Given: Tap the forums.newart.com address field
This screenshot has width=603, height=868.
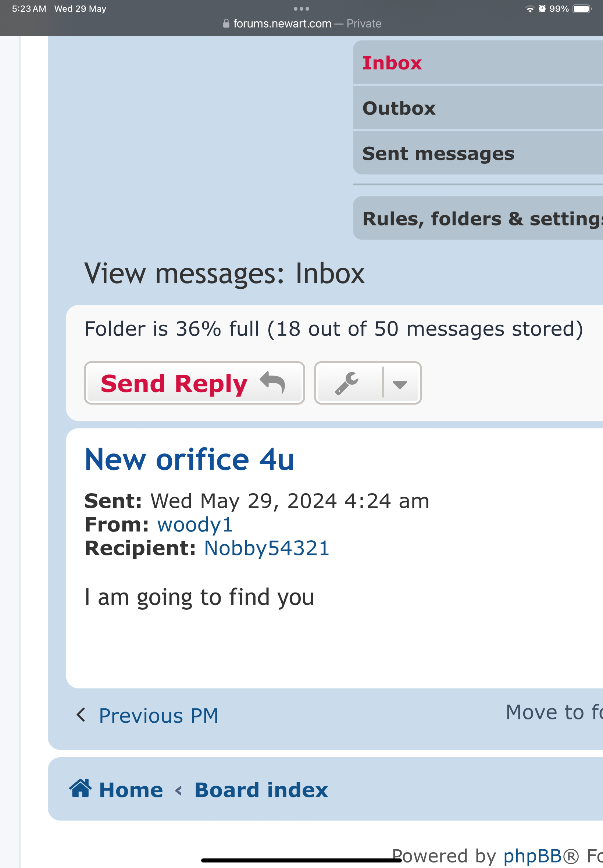Looking at the screenshot, I should point(301,24).
